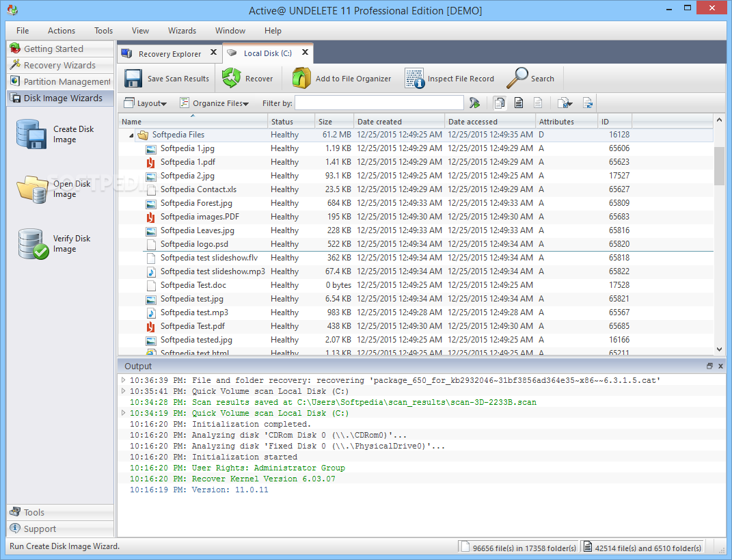Open the Layout dropdown
Viewport: 732px width, 560px height.
tap(145, 103)
